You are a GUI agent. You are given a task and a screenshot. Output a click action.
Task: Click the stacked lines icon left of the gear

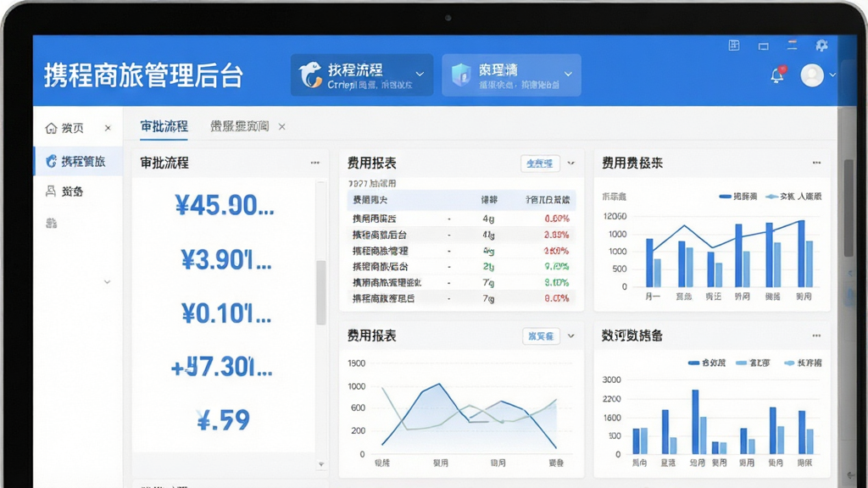793,46
